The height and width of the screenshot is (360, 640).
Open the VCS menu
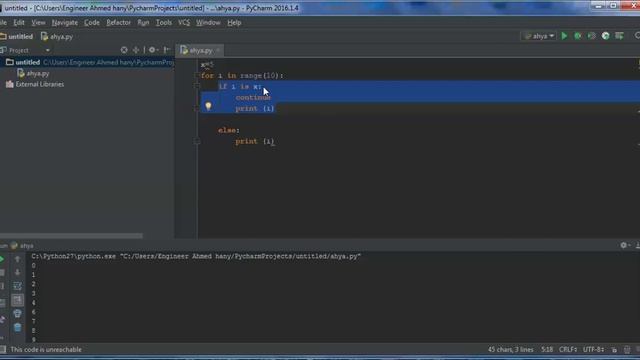[184, 23]
